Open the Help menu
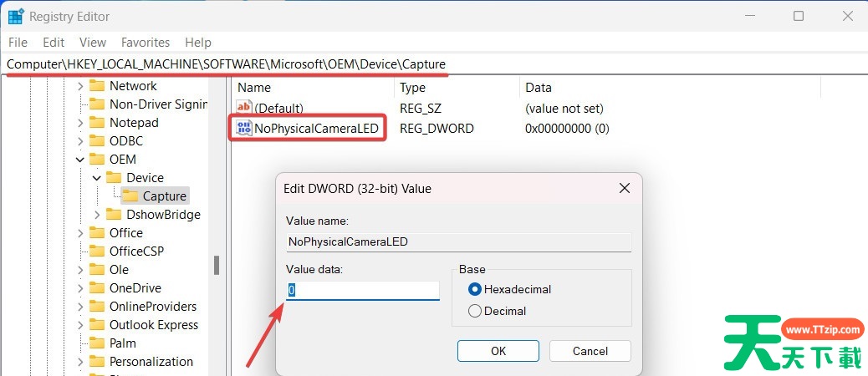This screenshot has height=376, width=868. coord(198,43)
